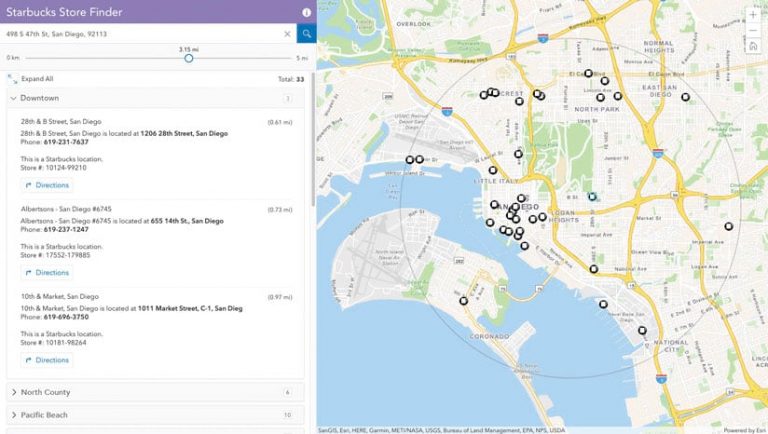Open the info icon in the header
768x434 pixels.
point(307,13)
